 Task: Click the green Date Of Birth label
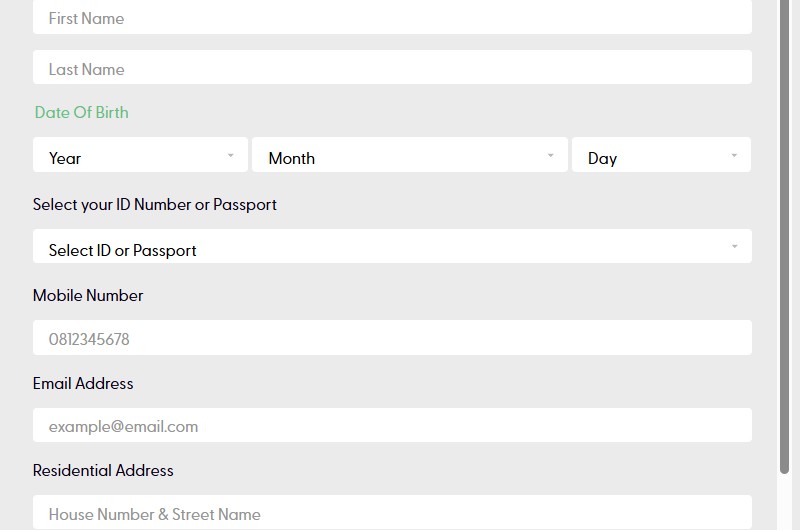point(82,112)
